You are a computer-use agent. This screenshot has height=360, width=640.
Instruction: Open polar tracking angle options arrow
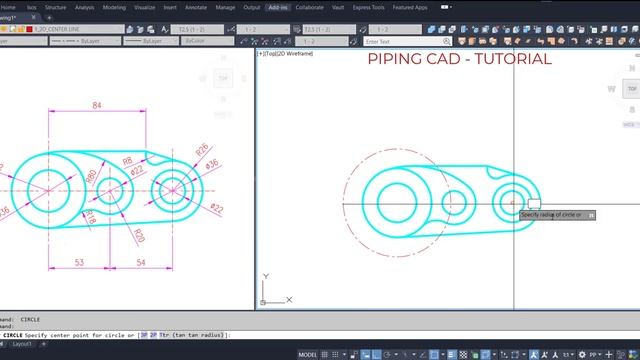[x=396, y=355]
